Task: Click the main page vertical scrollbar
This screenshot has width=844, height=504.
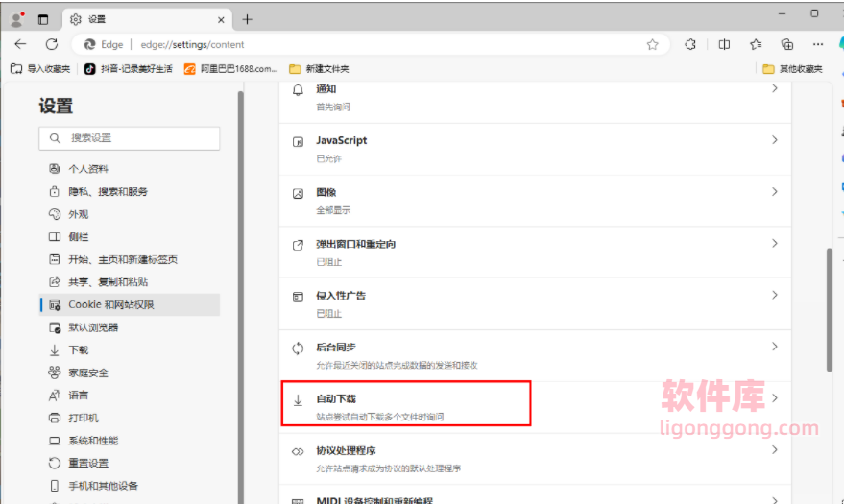Action: tap(830, 309)
